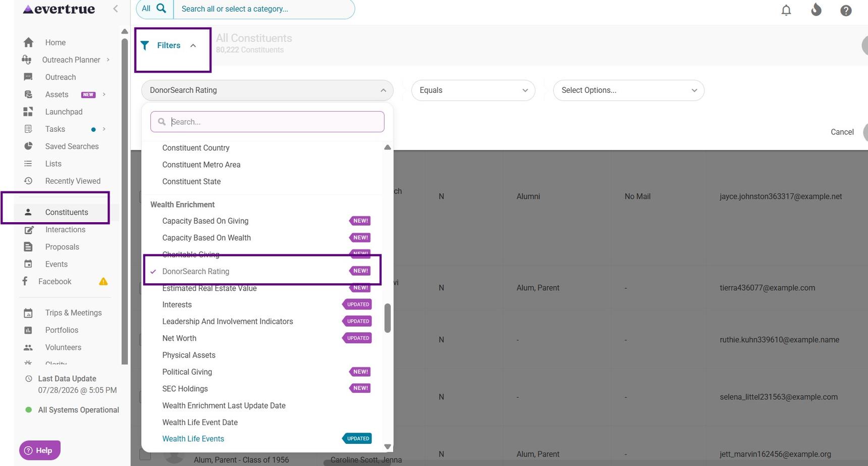
Task: Expand the Tasks submenu arrow
Action: coord(104,129)
